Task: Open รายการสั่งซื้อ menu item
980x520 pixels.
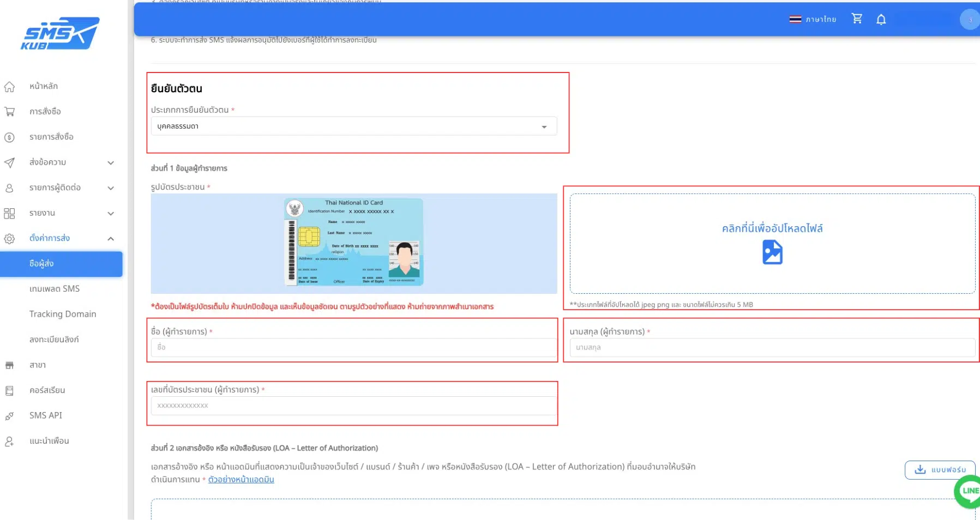Action: tap(51, 137)
